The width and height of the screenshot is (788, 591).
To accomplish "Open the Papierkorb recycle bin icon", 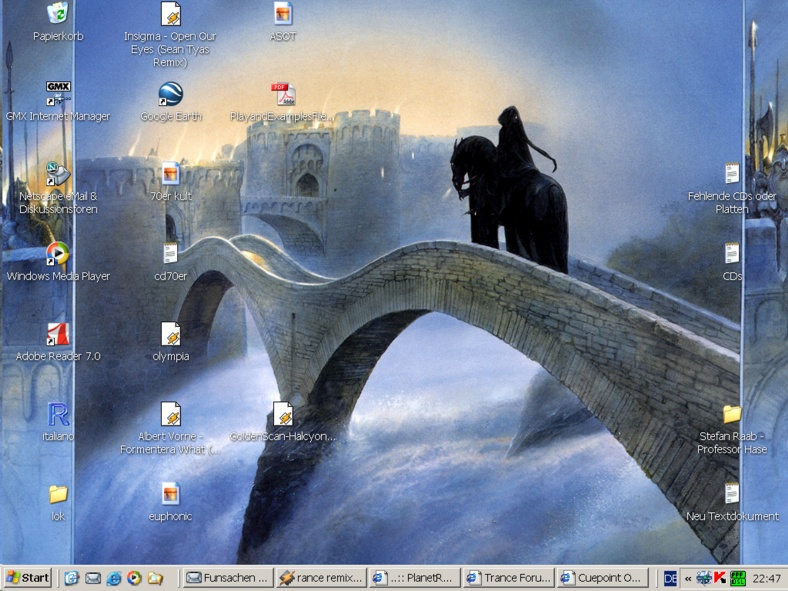I will pos(58,14).
